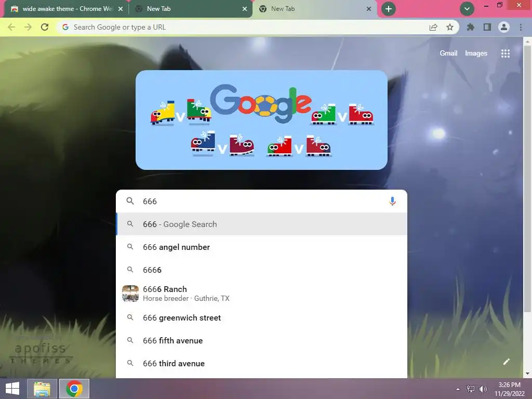Start voice search with the microphone

(392, 201)
